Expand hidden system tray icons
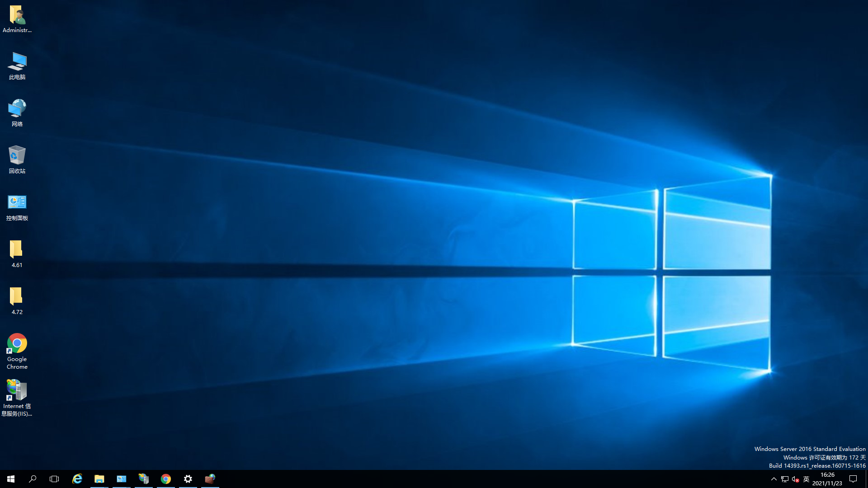 point(774,479)
